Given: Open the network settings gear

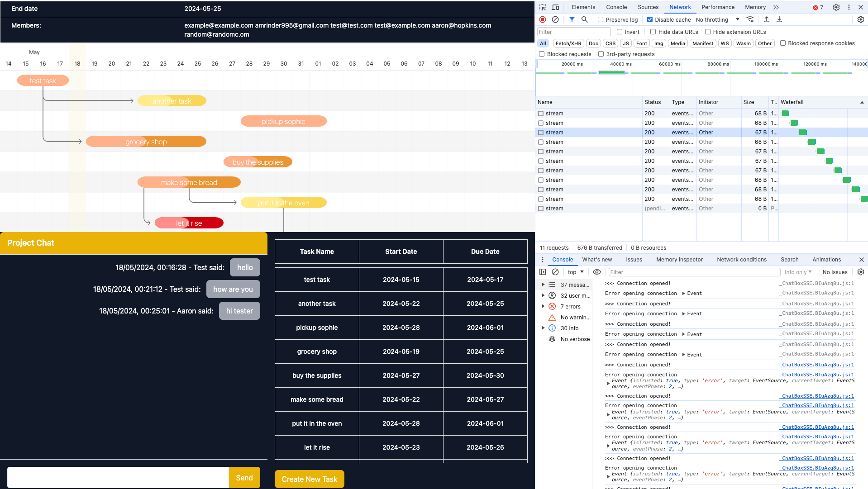Looking at the screenshot, I should pyautogui.click(x=860, y=19).
